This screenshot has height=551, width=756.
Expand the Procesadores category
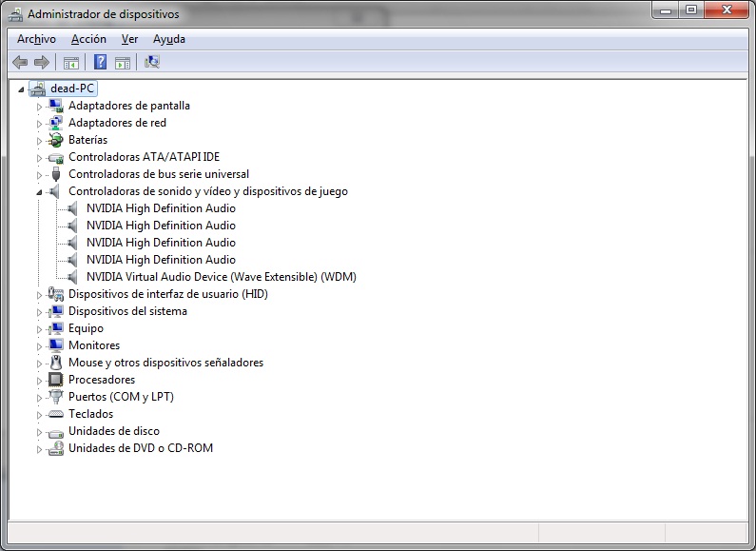click(x=40, y=381)
